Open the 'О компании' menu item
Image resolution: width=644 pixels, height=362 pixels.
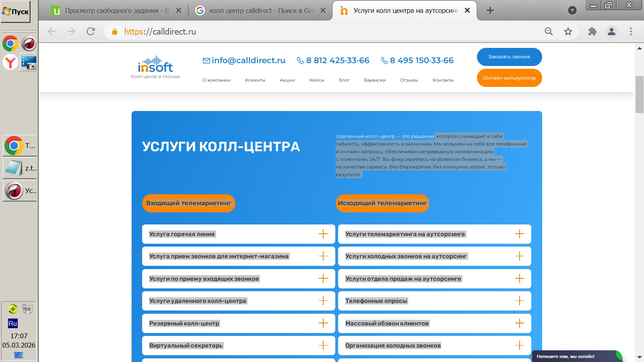(x=217, y=80)
